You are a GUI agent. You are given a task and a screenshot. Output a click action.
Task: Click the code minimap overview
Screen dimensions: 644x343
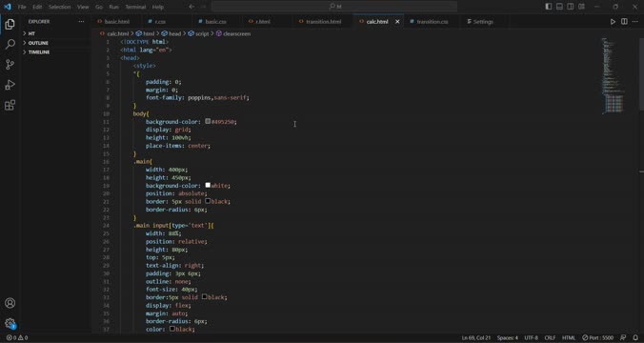pos(613,75)
